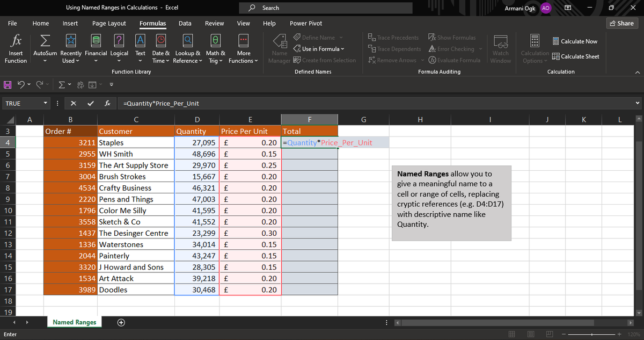Screen dimensions: 644x340
Task: Click Calculate Sheet
Action: click(575, 56)
